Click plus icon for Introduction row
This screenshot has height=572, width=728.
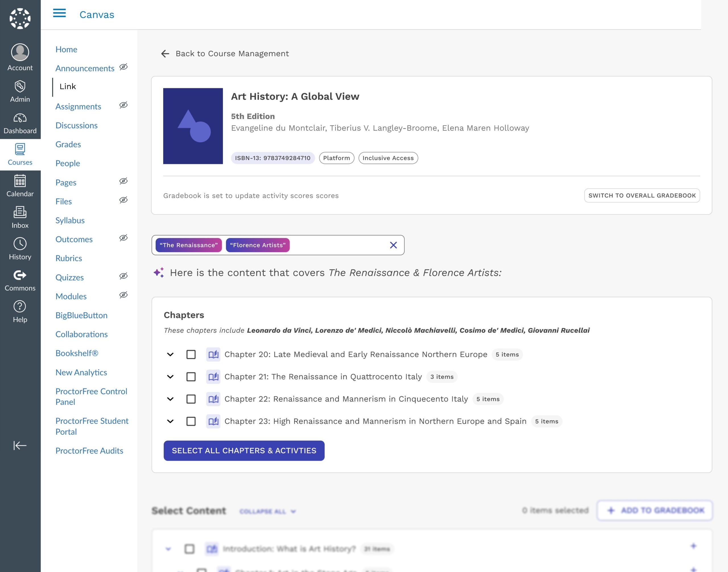point(694,546)
